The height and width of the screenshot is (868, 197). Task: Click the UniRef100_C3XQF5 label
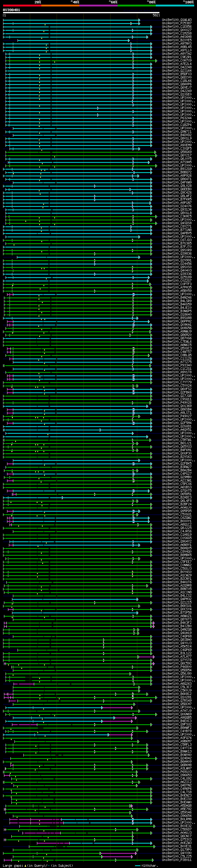point(177,149)
